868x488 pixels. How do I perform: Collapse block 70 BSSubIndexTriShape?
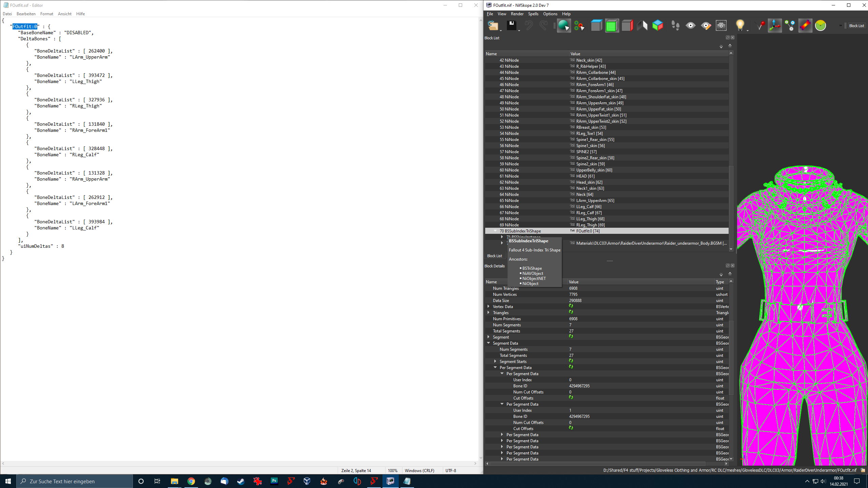495,231
